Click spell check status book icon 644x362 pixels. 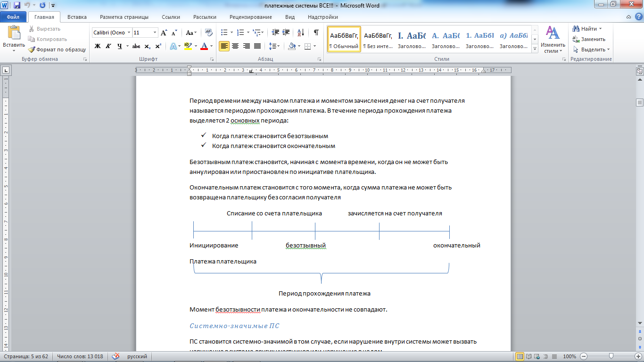coord(116,356)
